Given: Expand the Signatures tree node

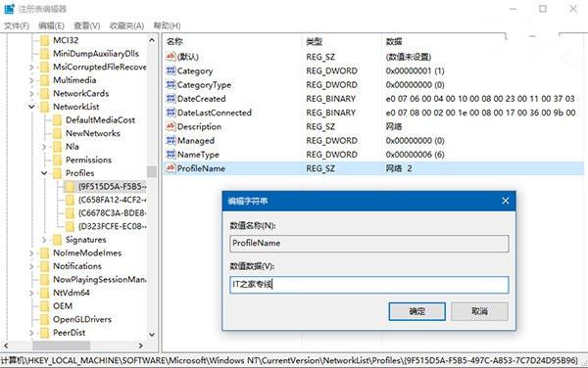Looking at the screenshot, I should [x=44, y=240].
